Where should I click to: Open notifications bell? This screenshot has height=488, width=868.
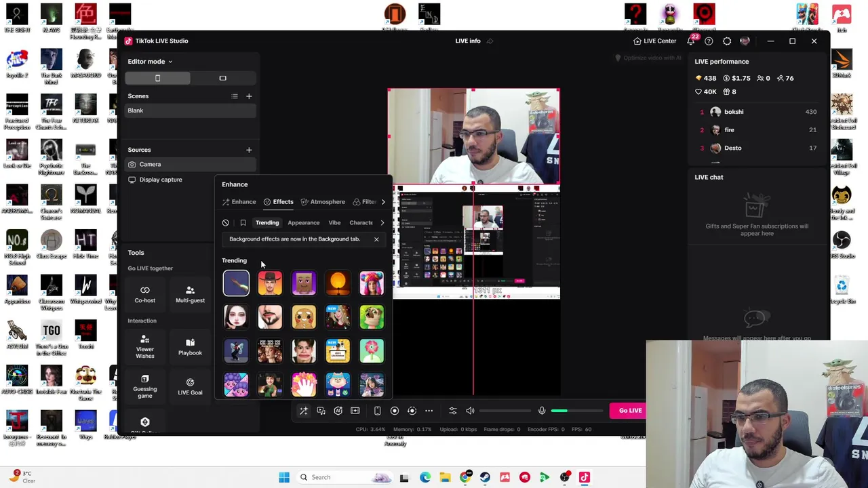691,41
